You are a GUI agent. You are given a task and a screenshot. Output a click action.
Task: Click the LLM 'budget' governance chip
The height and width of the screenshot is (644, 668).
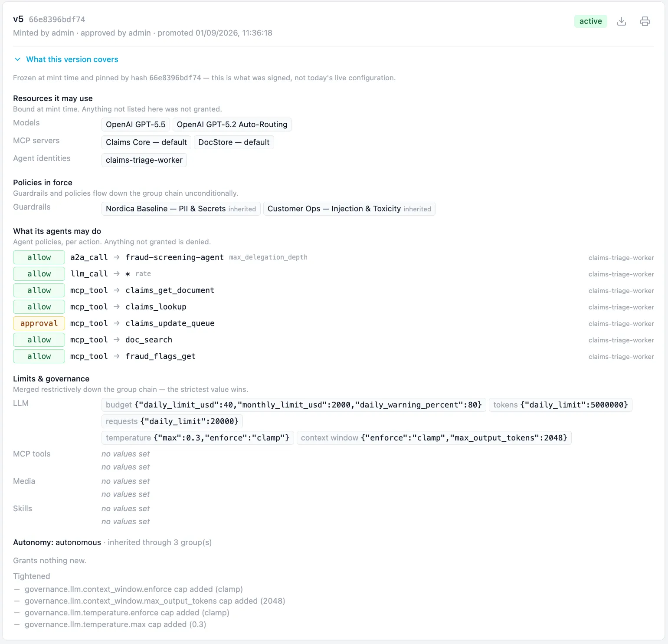(x=294, y=405)
